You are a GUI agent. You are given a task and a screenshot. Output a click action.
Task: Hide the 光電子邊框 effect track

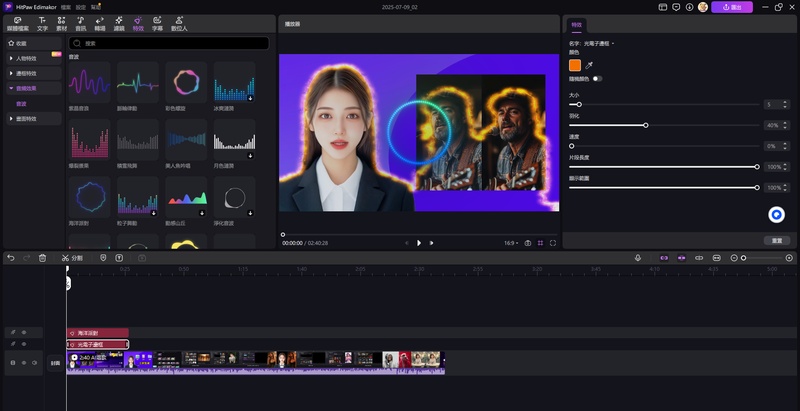[23, 344]
